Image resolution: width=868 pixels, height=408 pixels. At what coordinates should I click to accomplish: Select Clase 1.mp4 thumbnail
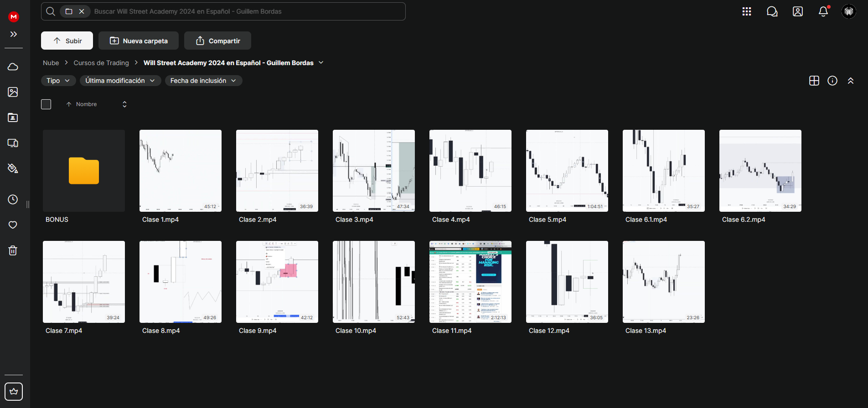point(181,171)
